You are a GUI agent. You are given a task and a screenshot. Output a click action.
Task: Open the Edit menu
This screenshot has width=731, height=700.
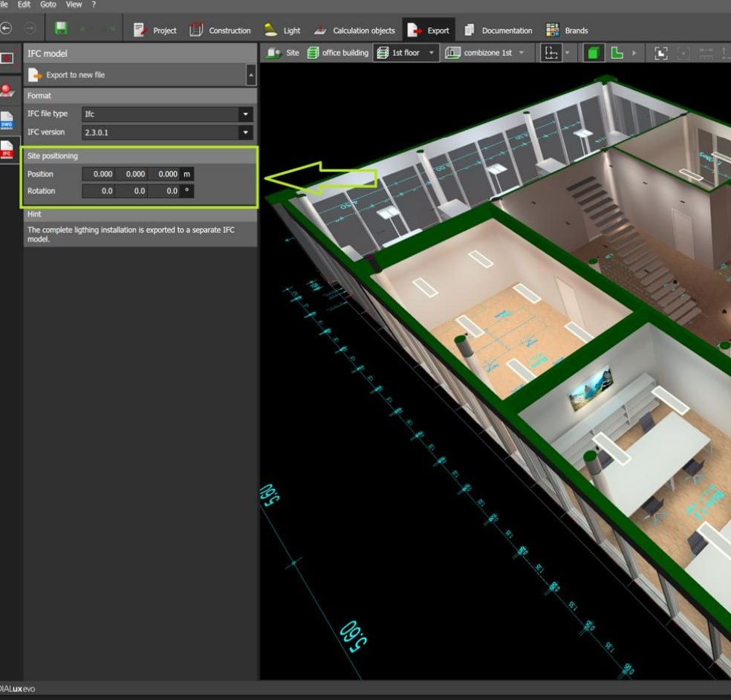pyautogui.click(x=24, y=4)
